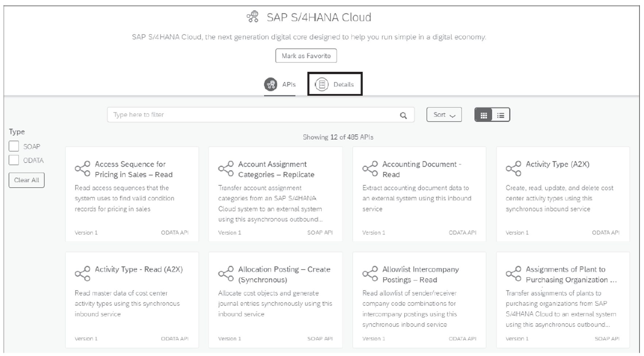
Task: Click the Details tab document icon
Action: point(321,84)
